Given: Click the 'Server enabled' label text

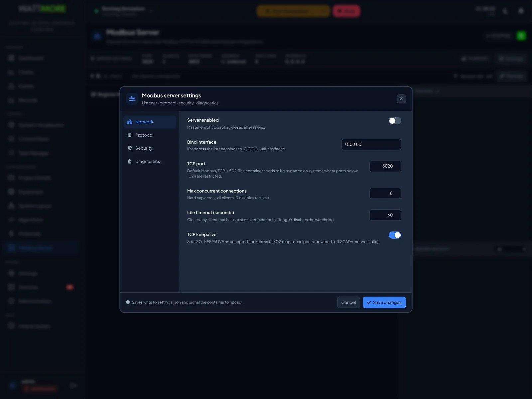Looking at the screenshot, I should (203, 120).
